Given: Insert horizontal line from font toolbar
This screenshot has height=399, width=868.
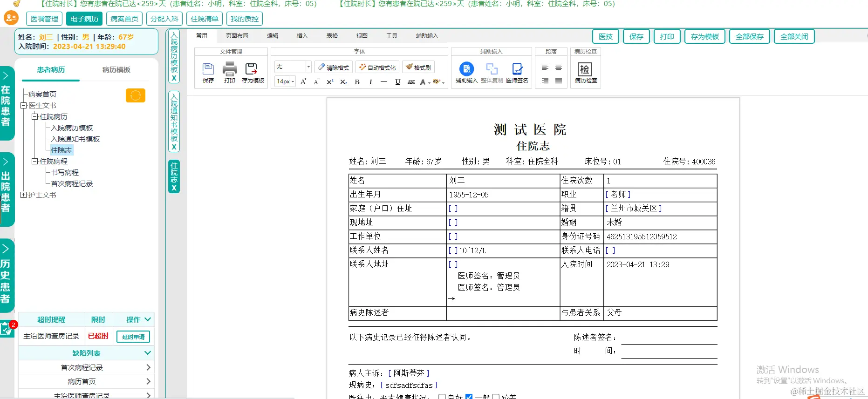Looking at the screenshot, I should 384,82.
